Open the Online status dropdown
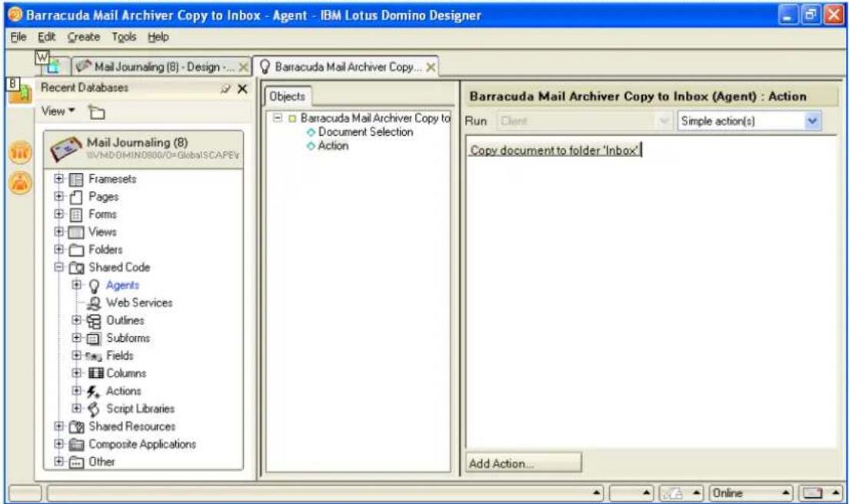849x504 pixels. [785, 493]
